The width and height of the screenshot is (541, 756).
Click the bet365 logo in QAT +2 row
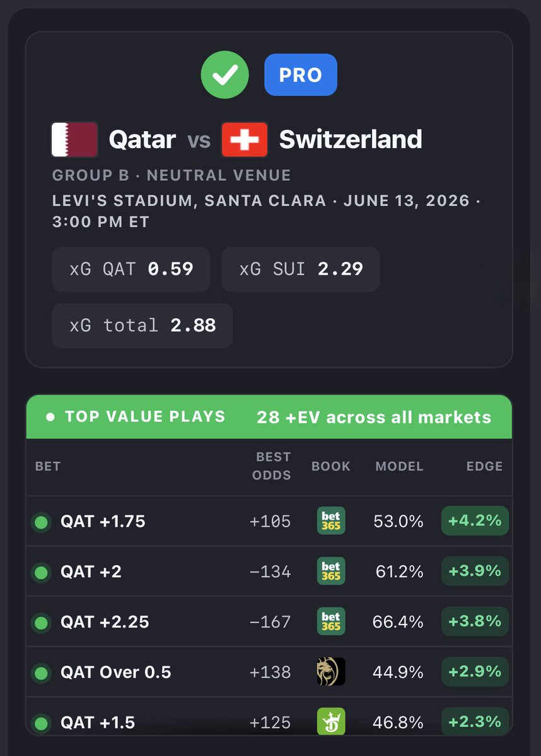(331, 571)
